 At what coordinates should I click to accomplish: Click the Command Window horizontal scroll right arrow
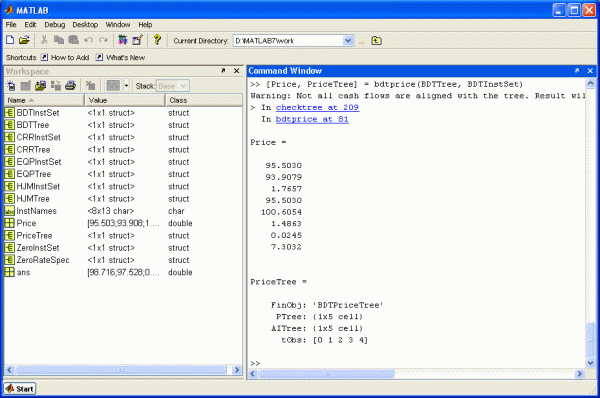tap(580, 374)
